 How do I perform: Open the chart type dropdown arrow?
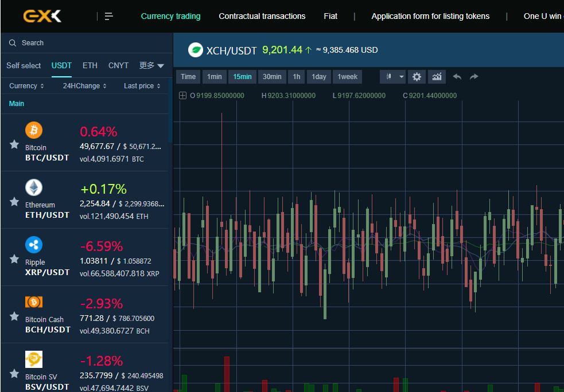point(401,77)
